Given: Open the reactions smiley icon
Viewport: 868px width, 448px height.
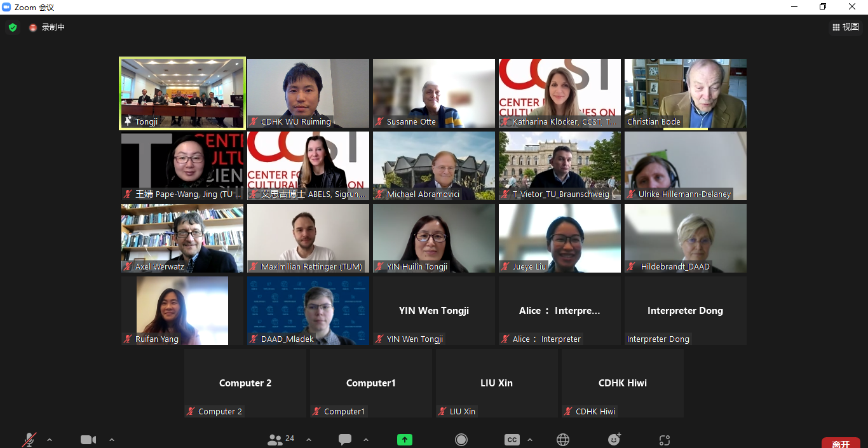Looking at the screenshot, I should 614,440.
